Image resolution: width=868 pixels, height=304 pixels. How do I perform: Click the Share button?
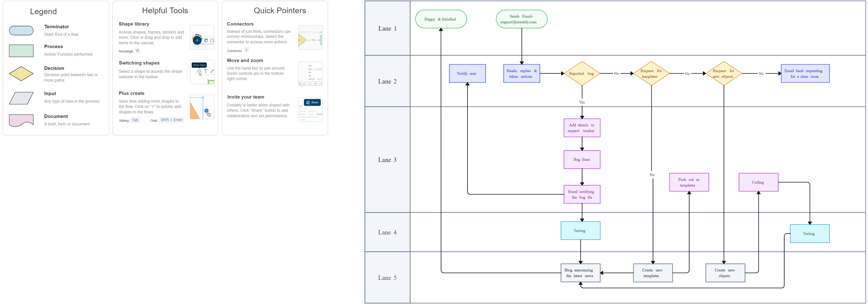[x=312, y=103]
